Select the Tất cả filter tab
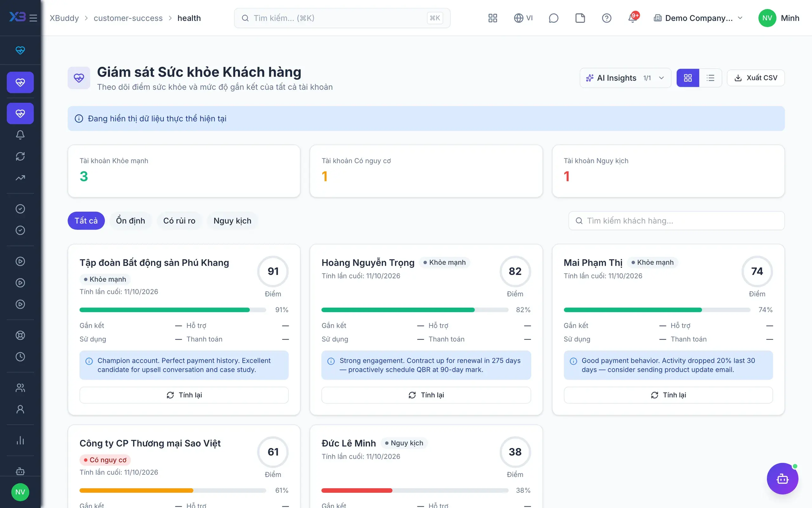The width and height of the screenshot is (812, 508). click(x=86, y=221)
